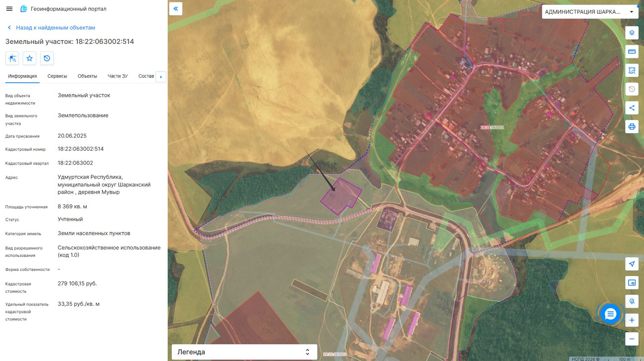
Task: Zoom to the parcel on map
Action: [x=12, y=58]
